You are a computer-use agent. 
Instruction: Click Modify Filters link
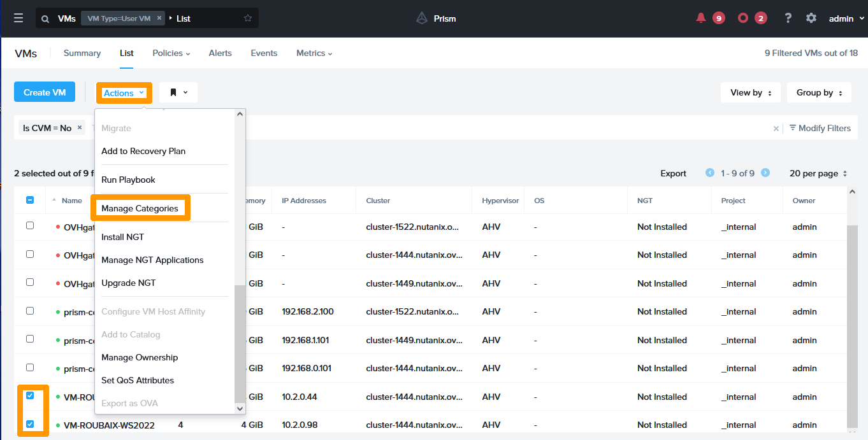(x=820, y=128)
